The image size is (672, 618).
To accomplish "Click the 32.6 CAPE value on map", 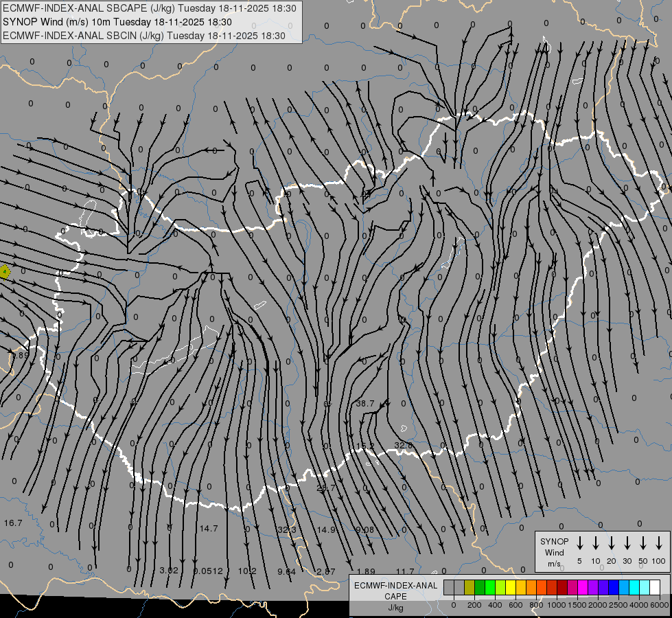I will [x=404, y=446].
